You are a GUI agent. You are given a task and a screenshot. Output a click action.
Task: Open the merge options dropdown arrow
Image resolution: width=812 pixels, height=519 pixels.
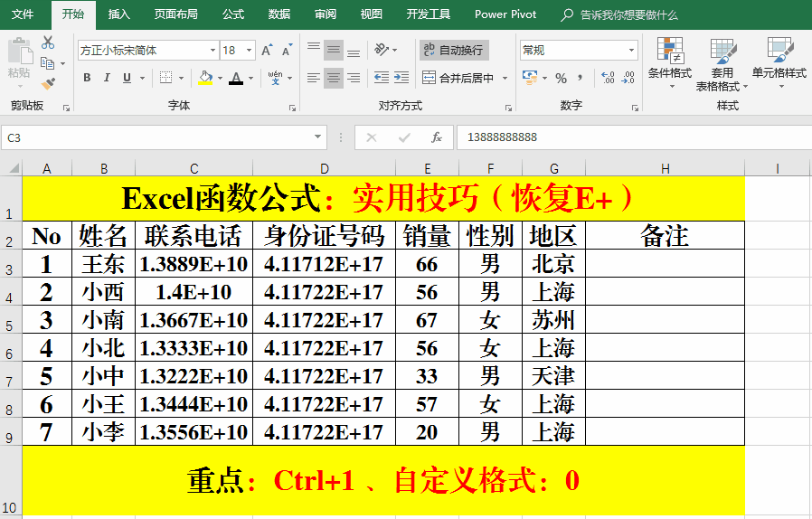pos(505,79)
